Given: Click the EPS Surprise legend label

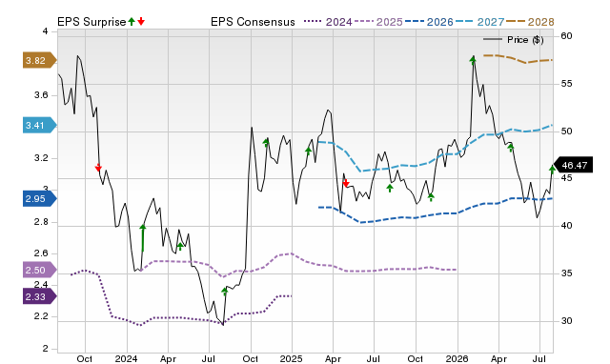Looking at the screenshot, I should 91,22.
